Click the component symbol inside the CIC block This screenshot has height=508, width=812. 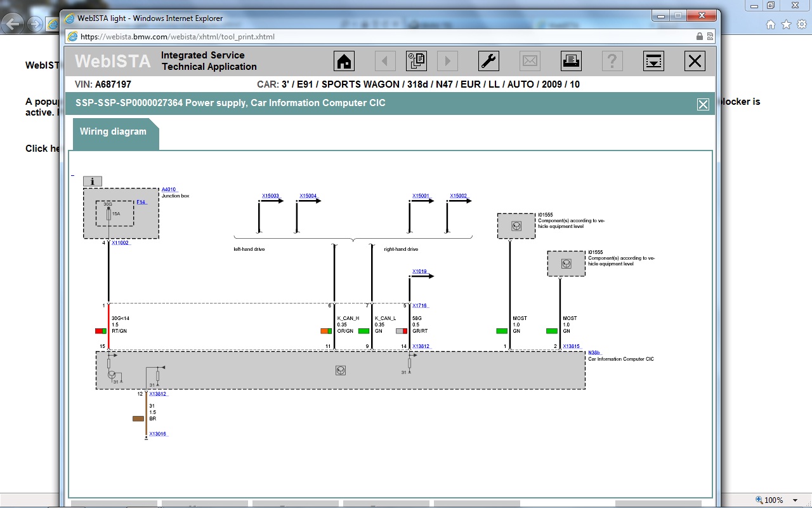tap(341, 370)
